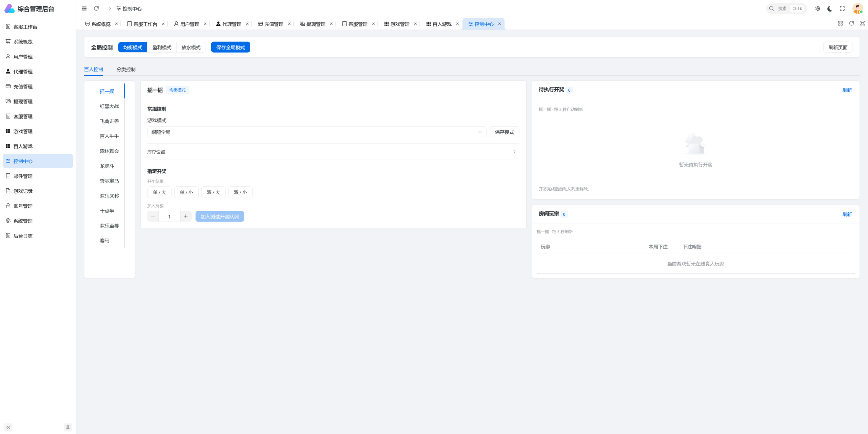Go to 账号管理 in the sidebar
The width and height of the screenshot is (868, 434).
point(38,206)
